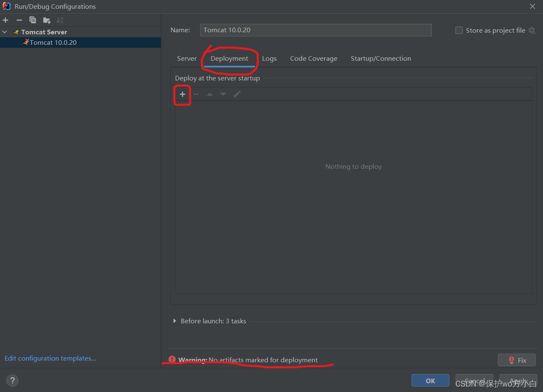This screenshot has width=543, height=392.
Task: Click 'Deploy at the server startup' label
Action: pos(217,78)
